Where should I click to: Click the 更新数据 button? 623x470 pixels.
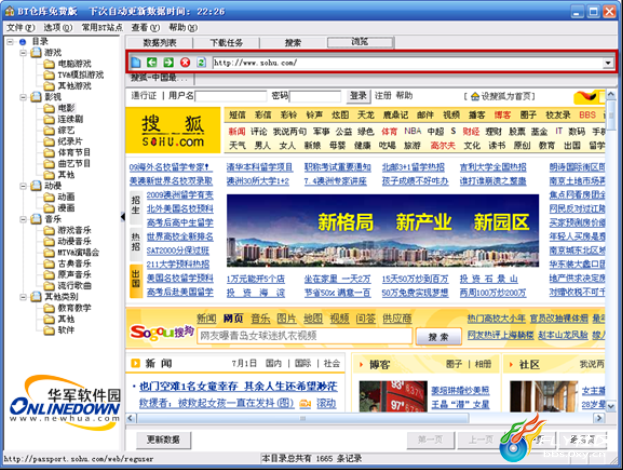click(163, 439)
